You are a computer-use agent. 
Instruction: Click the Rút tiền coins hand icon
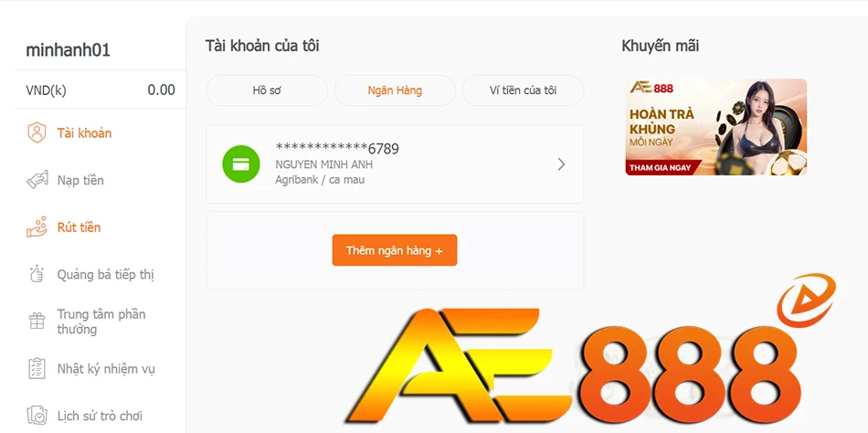tap(37, 227)
